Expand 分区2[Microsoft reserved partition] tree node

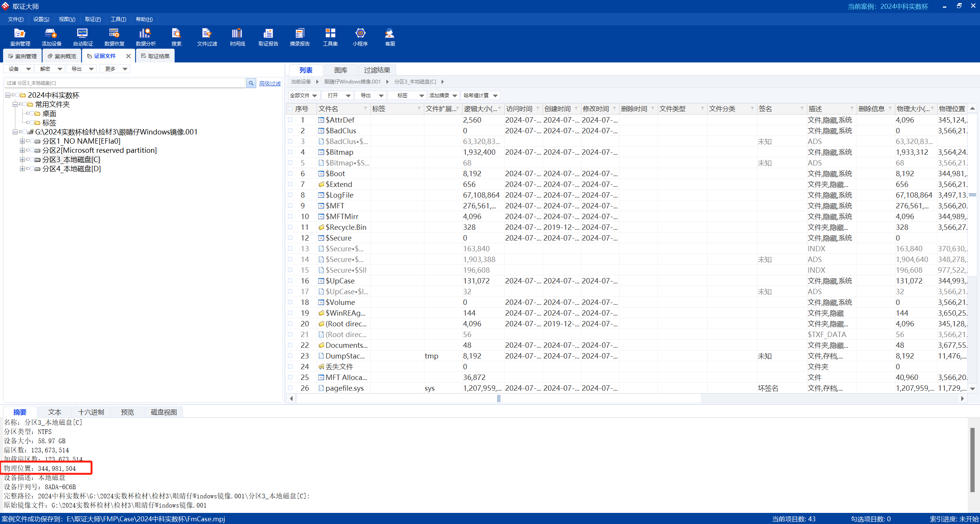point(22,150)
